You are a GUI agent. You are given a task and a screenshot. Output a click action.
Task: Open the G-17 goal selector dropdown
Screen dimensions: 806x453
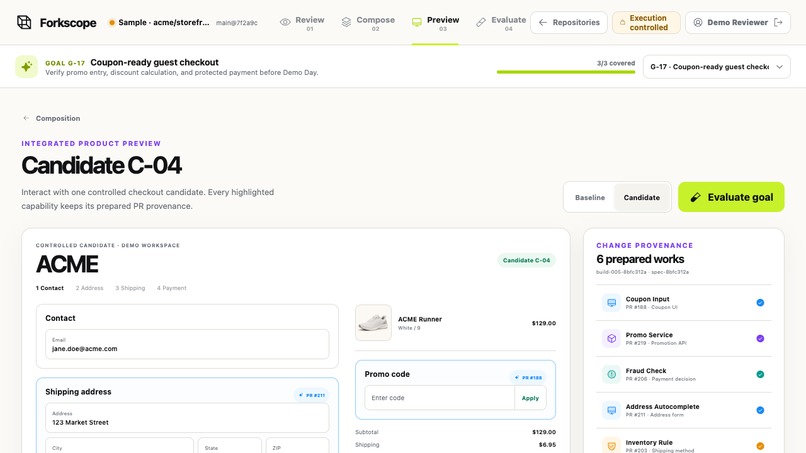(717, 67)
